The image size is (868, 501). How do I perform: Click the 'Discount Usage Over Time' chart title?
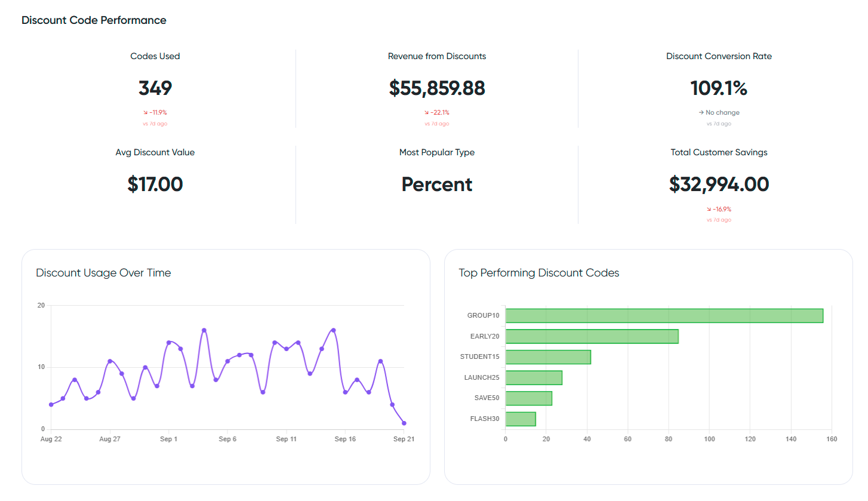click(x=103, y=273)
